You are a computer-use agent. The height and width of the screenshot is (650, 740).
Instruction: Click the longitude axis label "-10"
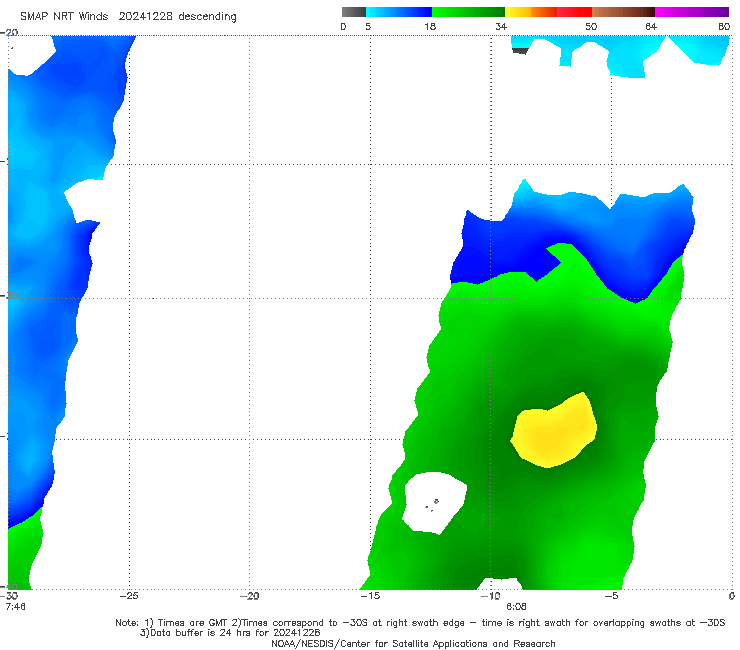click(x=490, y=596)
